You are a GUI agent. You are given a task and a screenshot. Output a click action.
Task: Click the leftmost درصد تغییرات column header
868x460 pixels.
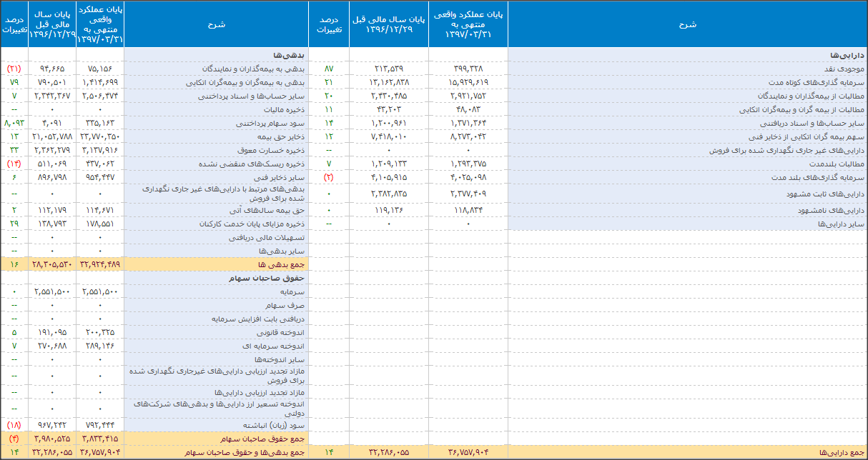14,24
